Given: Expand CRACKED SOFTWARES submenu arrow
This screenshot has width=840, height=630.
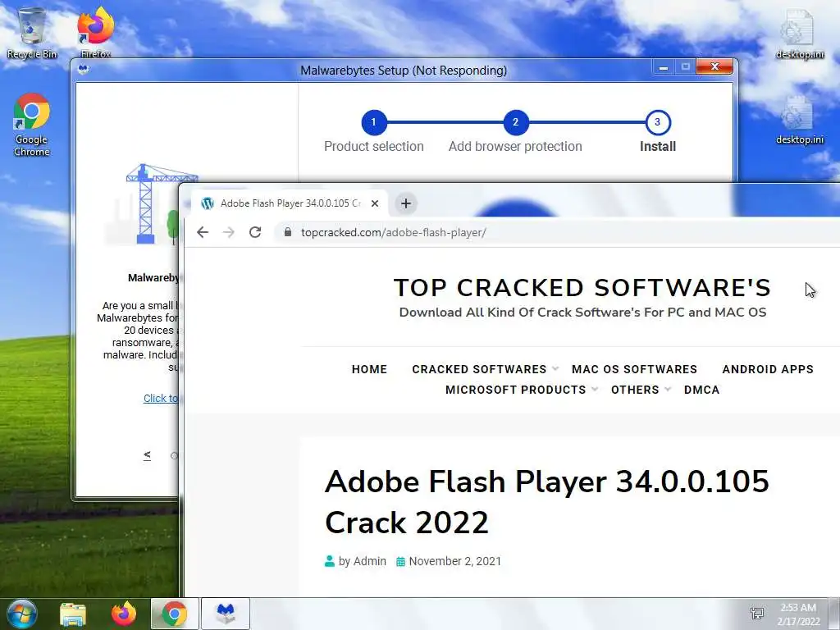Looking at the screenshot, I should pyautogui.click(x=555, y=368).
